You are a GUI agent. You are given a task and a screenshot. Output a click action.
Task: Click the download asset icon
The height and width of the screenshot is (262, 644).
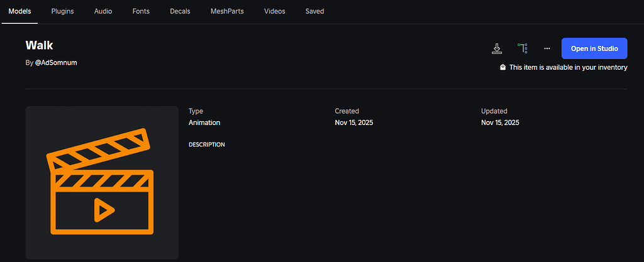coord(497,48)
